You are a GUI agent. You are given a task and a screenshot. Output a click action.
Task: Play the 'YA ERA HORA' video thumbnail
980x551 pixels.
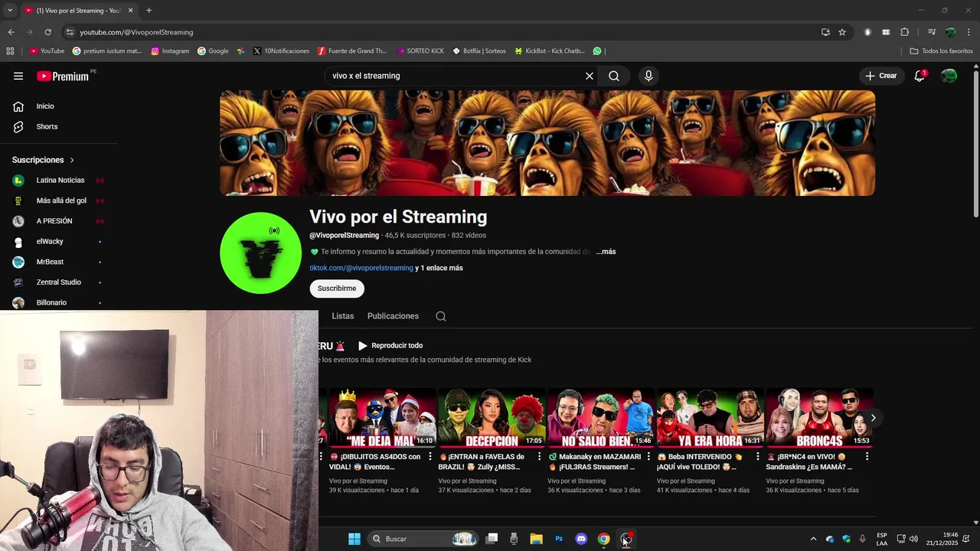point(710,418)
